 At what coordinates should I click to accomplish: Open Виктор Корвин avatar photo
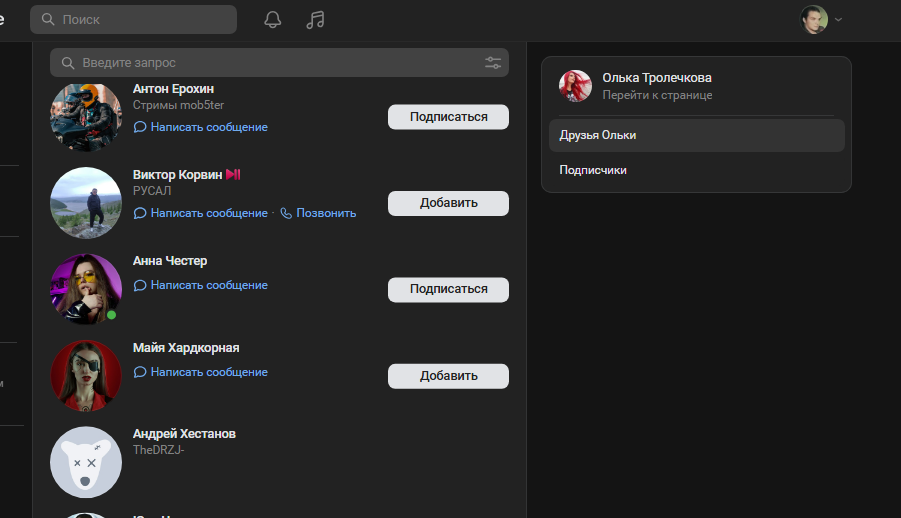click(x=86, y=203)
